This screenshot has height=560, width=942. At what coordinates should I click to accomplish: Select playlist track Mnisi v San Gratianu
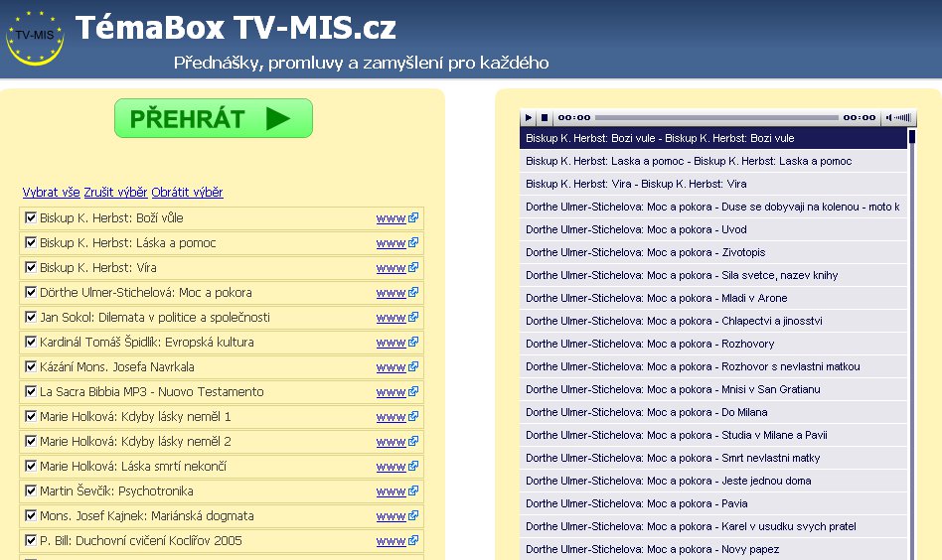[713, 389]
